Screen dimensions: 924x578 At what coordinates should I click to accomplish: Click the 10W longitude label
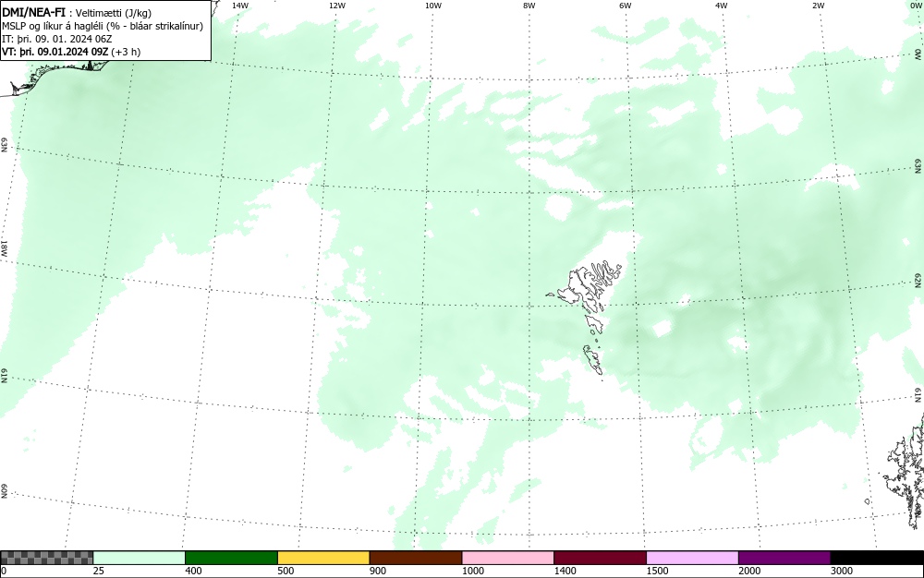tap(433, 6)
